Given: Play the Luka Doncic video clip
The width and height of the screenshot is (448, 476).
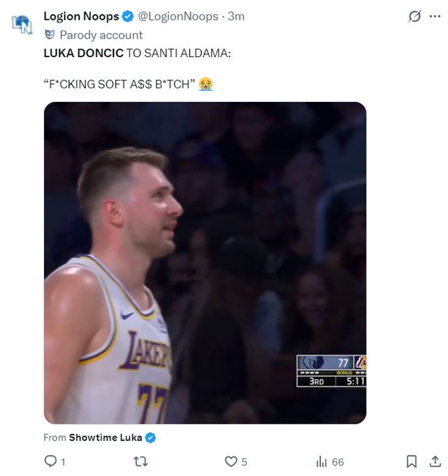Looking at the screenshot, I should point(205,263).
